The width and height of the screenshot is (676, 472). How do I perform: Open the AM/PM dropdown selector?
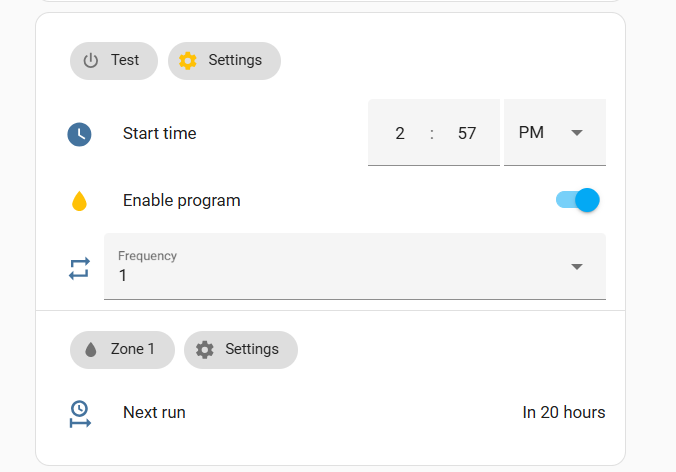click(x=554, y=133)
